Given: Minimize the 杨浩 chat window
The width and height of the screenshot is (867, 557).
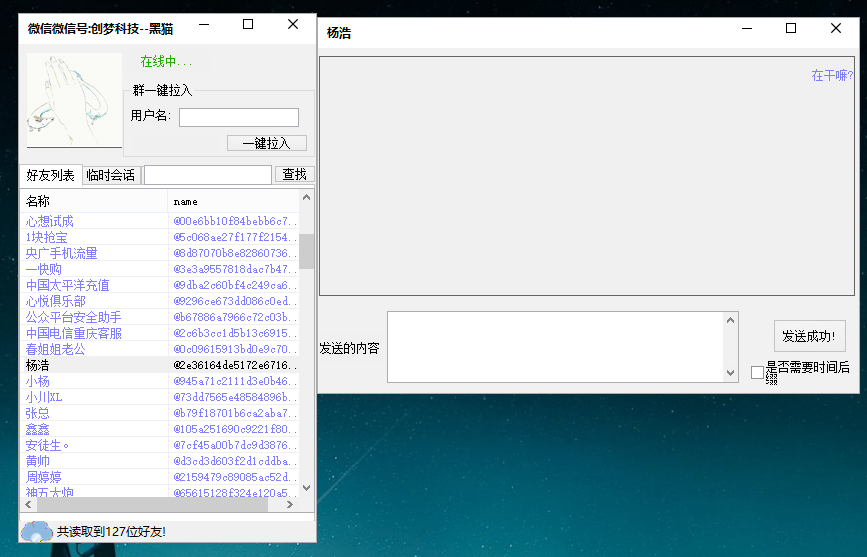Looking at the screenshot, I should [746, 29].
